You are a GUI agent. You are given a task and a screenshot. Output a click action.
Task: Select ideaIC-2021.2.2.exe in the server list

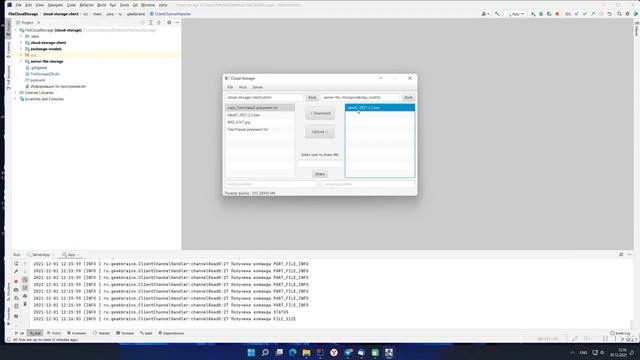[380, 108]
